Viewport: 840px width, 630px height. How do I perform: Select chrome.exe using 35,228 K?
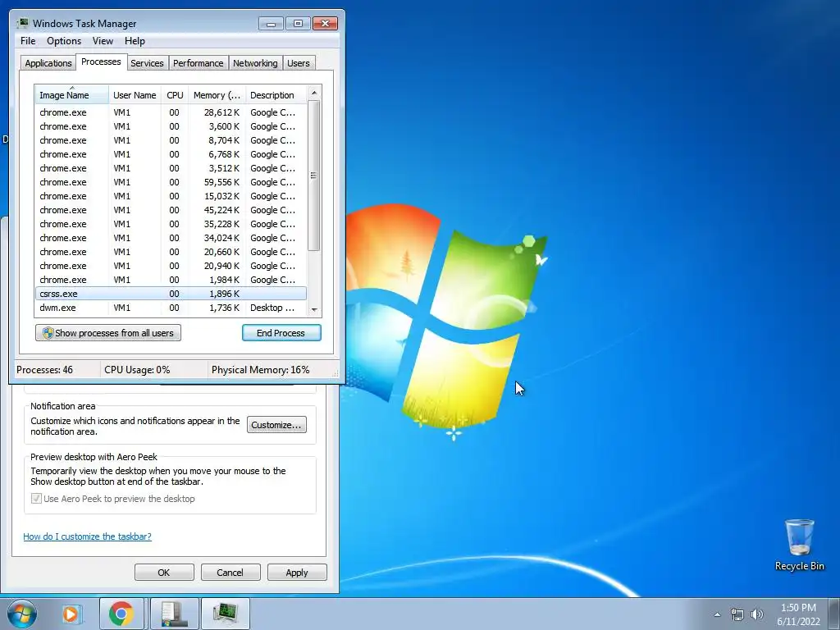tap(171, 224)
